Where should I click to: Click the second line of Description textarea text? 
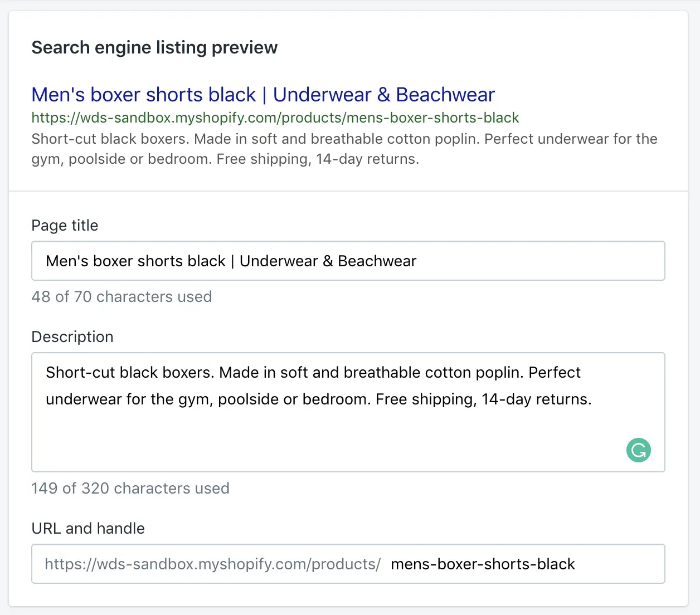pos(318,399)
